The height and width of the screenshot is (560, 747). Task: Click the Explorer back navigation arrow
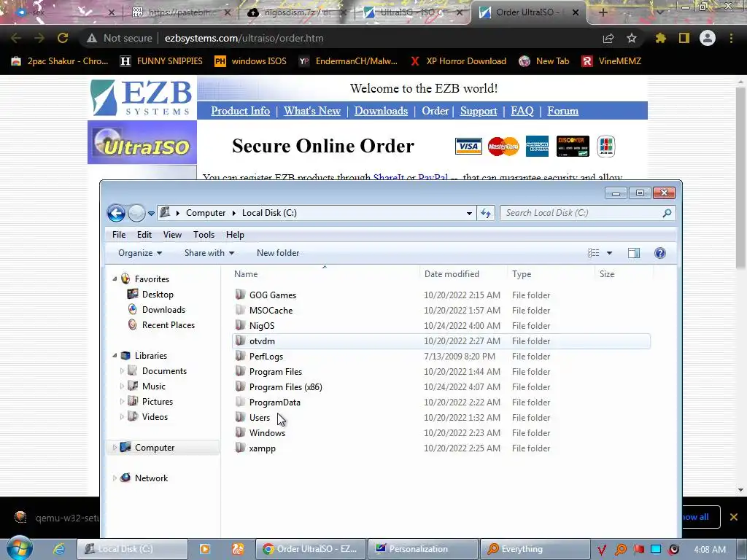116,213
